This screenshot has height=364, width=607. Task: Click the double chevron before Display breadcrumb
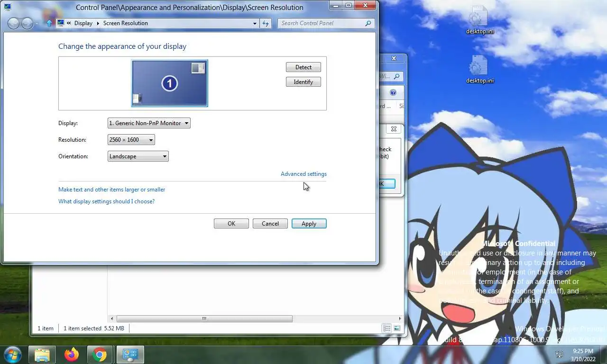[x=69, y=23]
